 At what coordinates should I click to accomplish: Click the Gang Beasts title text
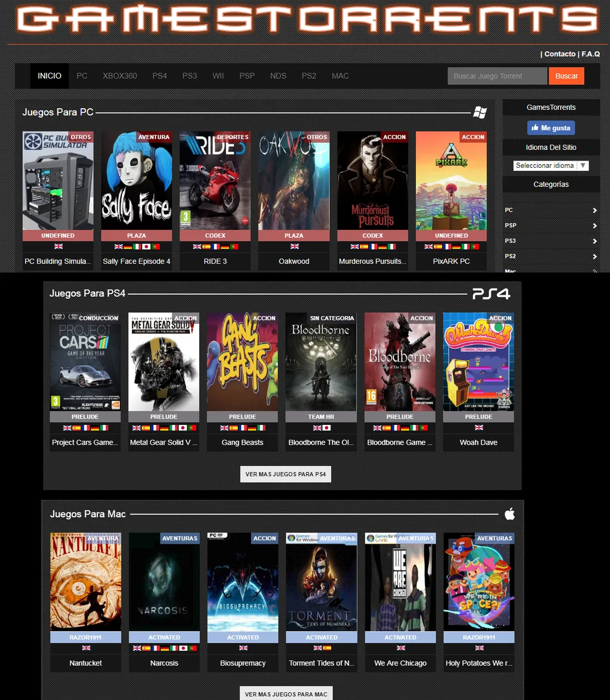[x=242, y=442]
